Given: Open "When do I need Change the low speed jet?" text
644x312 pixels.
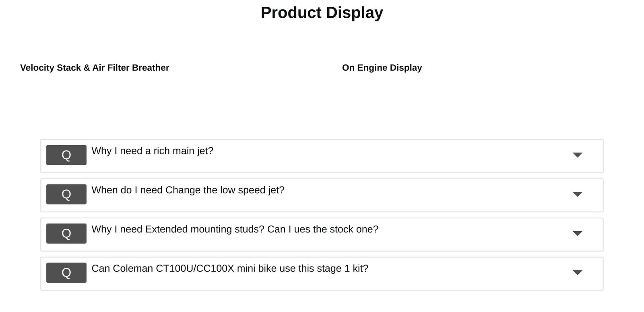Looking at the screenshot, I should (188, 190).
